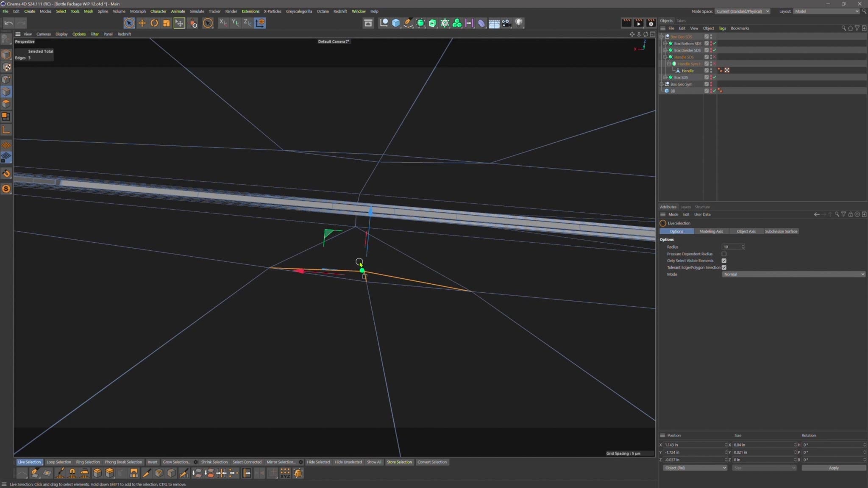
Task: Click Show All in the bottom selection bar
Action: (x=373, y=462)
